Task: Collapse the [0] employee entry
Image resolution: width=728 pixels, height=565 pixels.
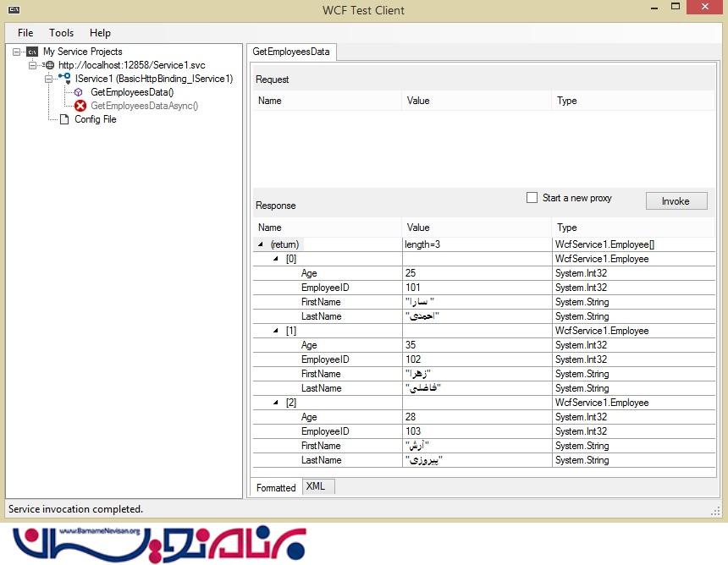Action: click(276, 259)
